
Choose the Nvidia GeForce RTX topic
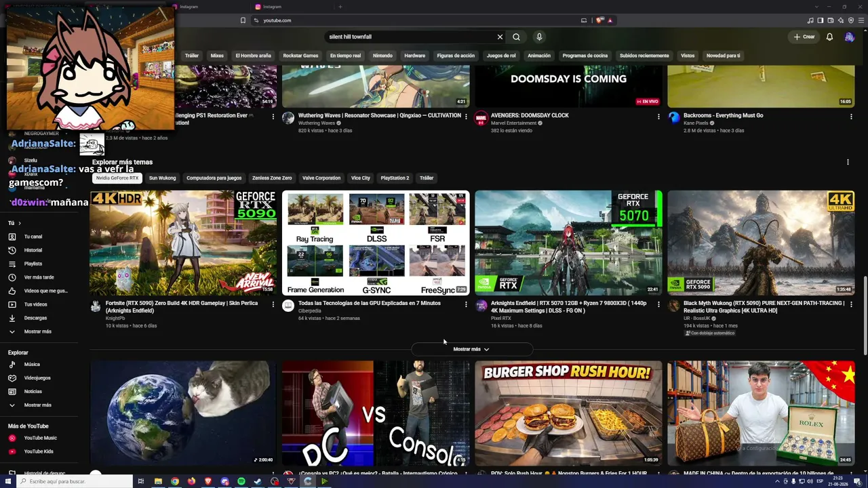tap(117, 178)
